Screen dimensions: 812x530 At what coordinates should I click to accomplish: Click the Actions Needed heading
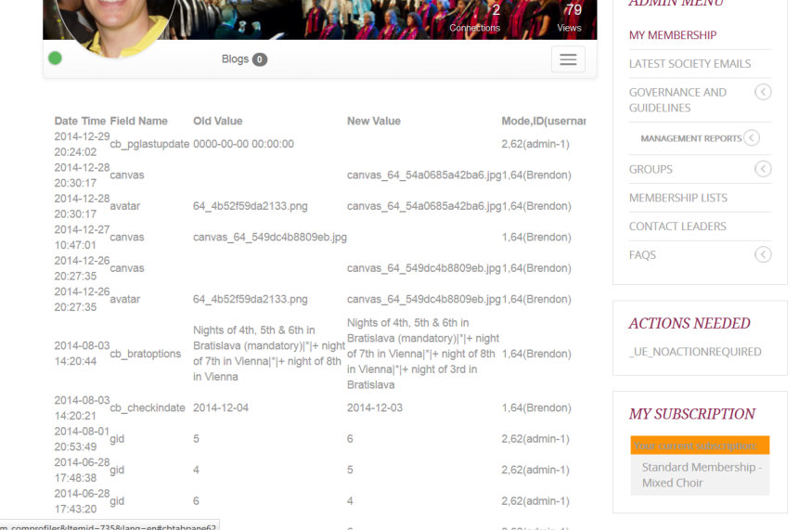tap(690, 323)
